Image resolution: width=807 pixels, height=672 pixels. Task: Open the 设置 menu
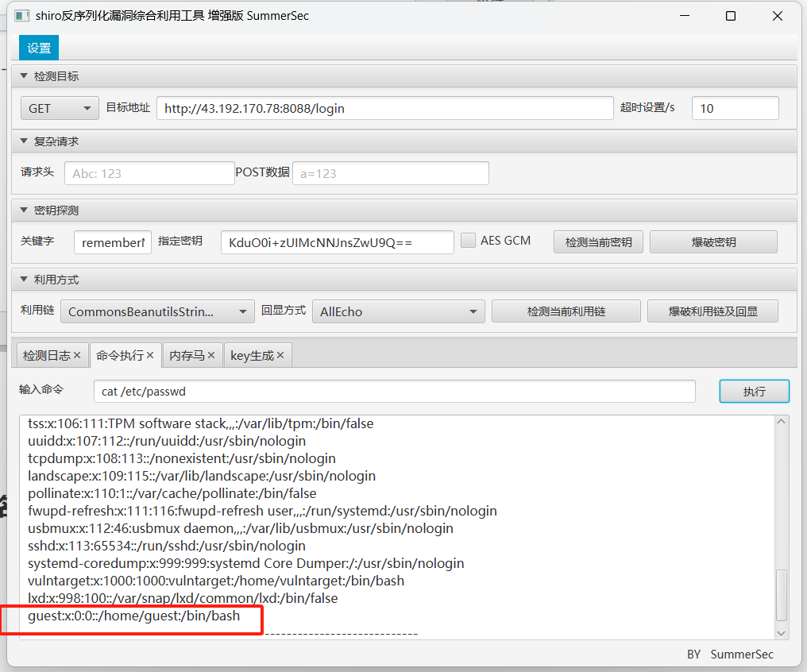click(39, 48)
